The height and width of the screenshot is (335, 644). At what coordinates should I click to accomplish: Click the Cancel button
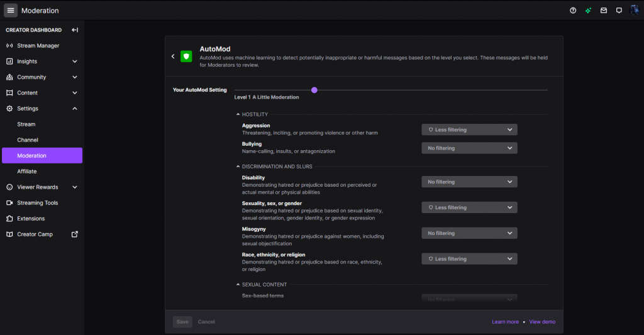click(206, 322)
